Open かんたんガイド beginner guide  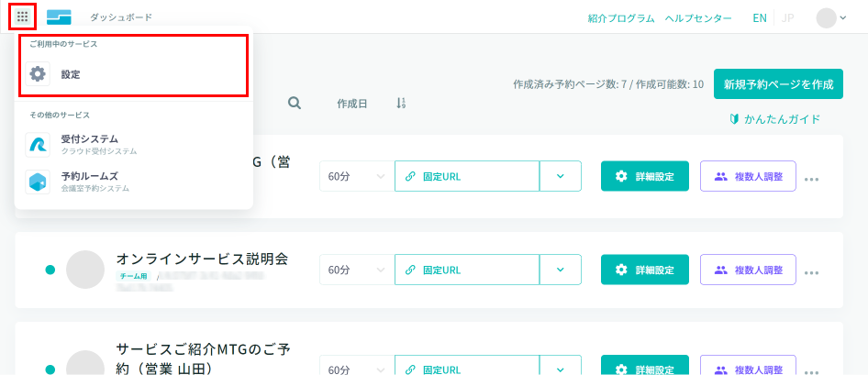774,119
